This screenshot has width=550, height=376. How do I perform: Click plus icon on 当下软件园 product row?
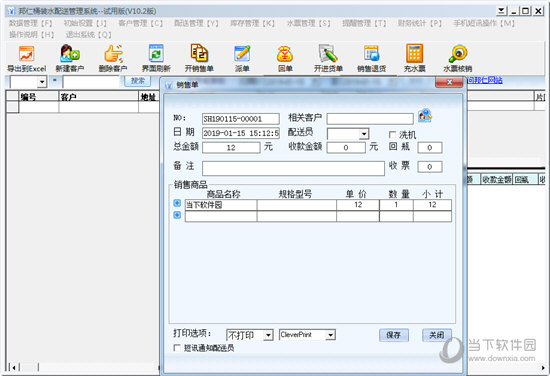177,203
